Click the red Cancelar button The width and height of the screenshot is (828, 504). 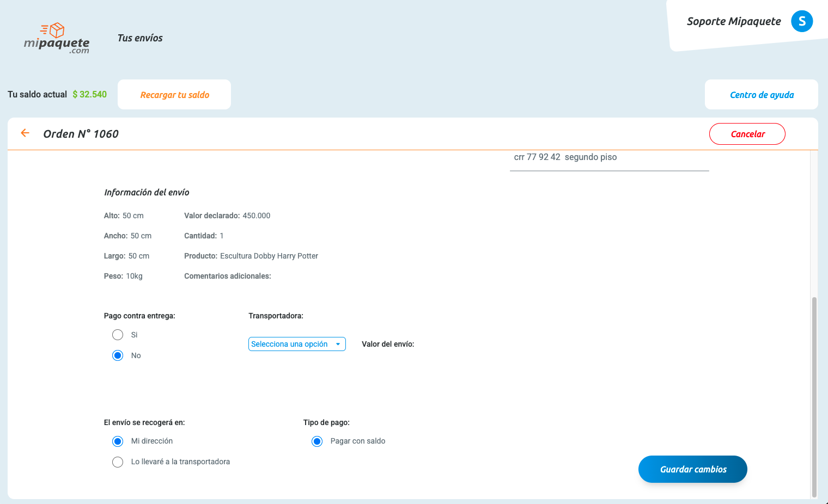(x=747, y=134)
